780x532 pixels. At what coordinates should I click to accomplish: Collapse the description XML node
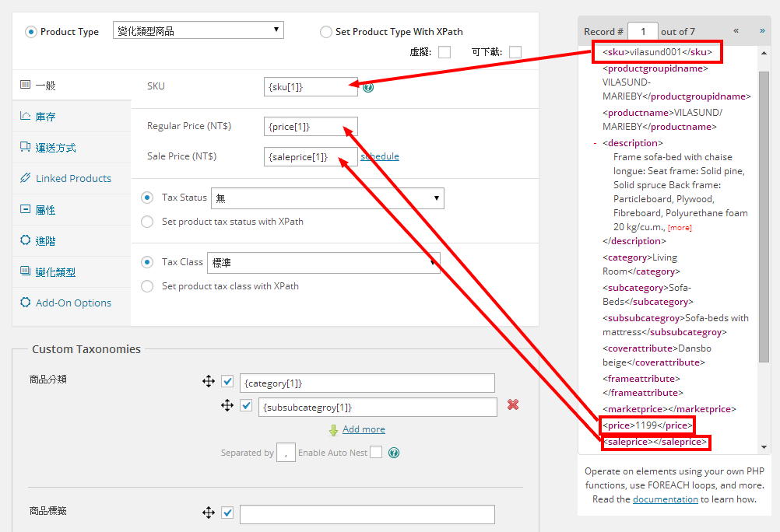coord(596,143)
